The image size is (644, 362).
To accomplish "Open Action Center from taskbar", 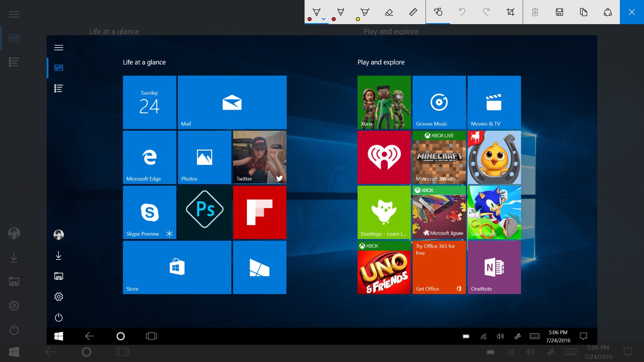I will point(583,336).
